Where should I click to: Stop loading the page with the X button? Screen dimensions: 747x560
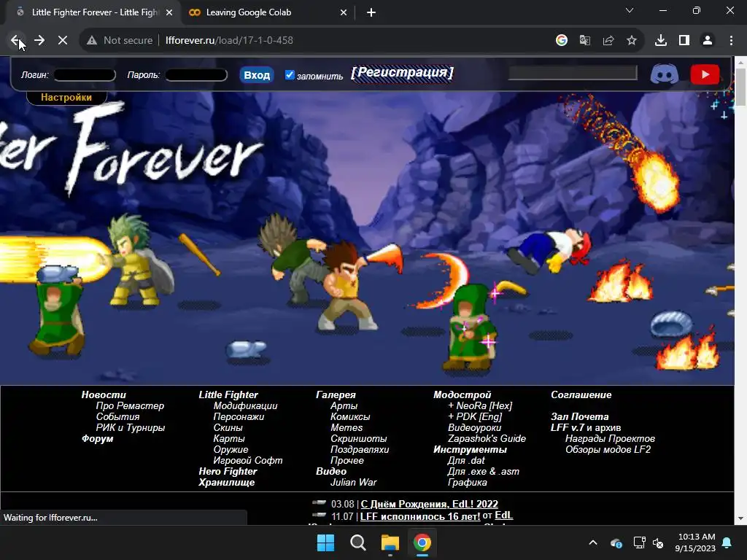(63, 41)
